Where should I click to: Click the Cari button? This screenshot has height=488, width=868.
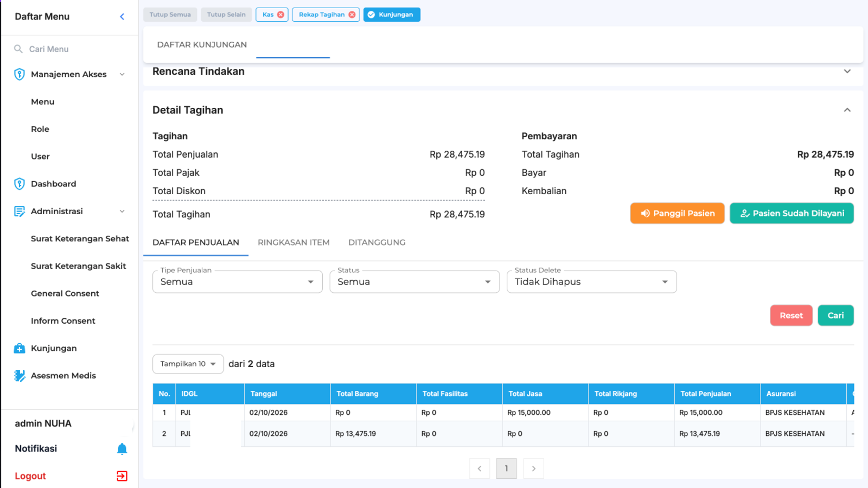(835, 316)
